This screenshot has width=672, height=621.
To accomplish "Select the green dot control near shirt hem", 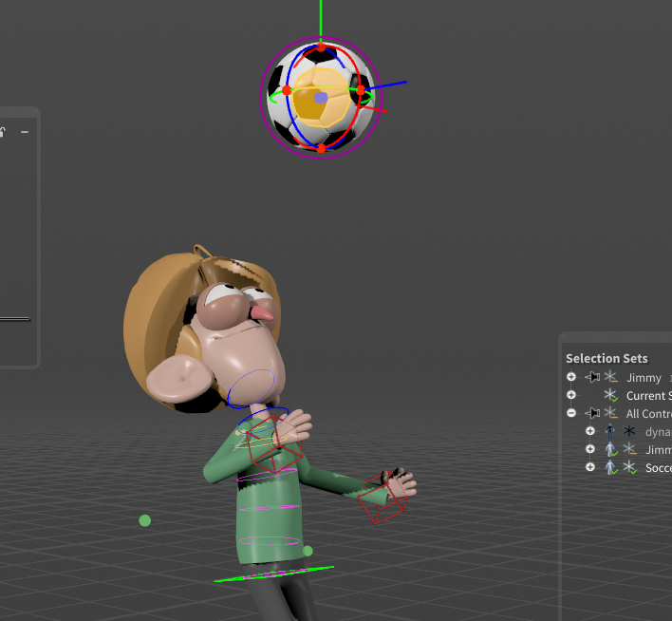I will (x=308, y=551).
